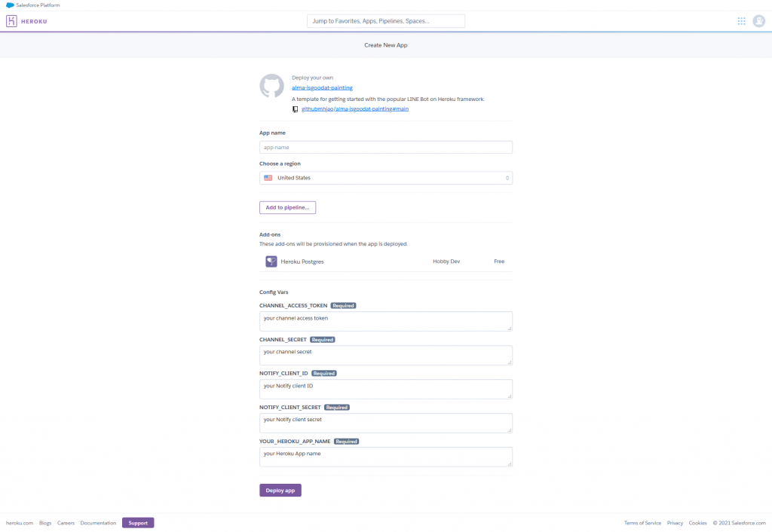Click Required badge next to YOUR_HEROKU_APP_NAME
This screenshot has width=772, height=532.
[x=346, y=442]
